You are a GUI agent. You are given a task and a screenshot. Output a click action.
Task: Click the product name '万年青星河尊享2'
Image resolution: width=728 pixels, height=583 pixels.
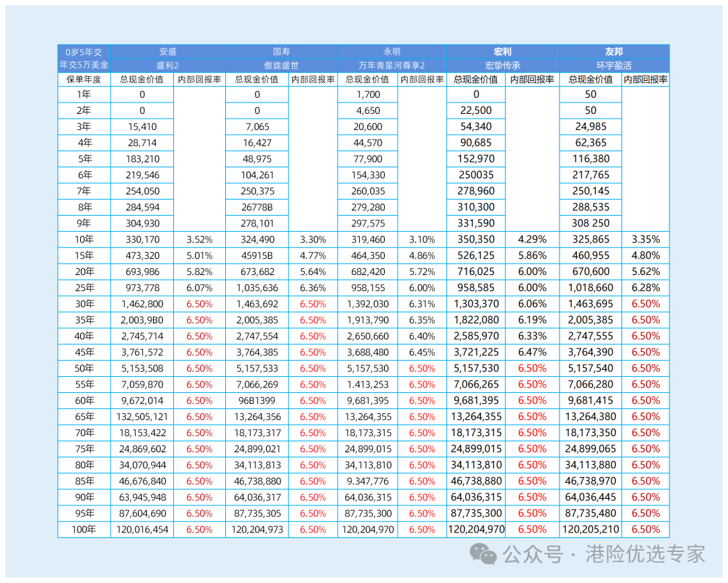392,65
